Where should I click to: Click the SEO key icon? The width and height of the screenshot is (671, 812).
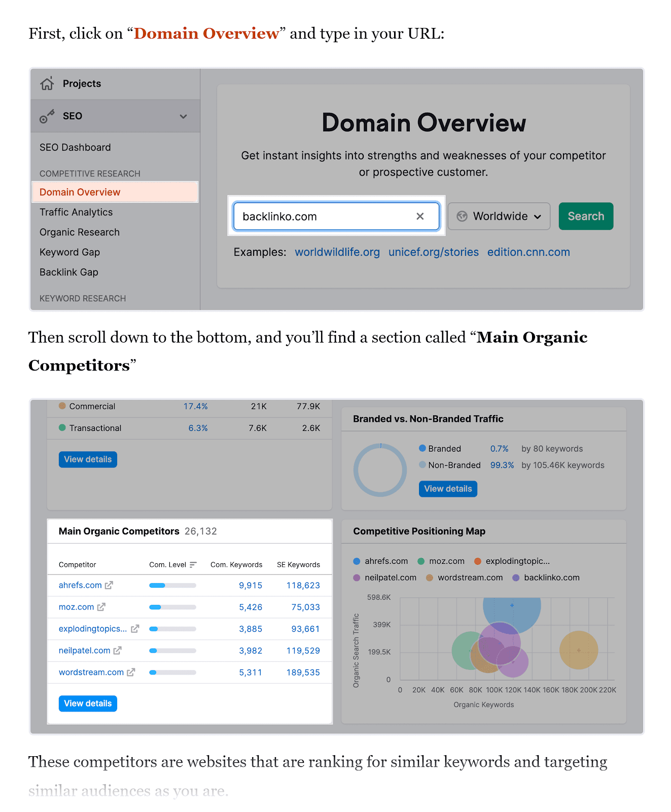pyautogui.click(x=47, y=116)
